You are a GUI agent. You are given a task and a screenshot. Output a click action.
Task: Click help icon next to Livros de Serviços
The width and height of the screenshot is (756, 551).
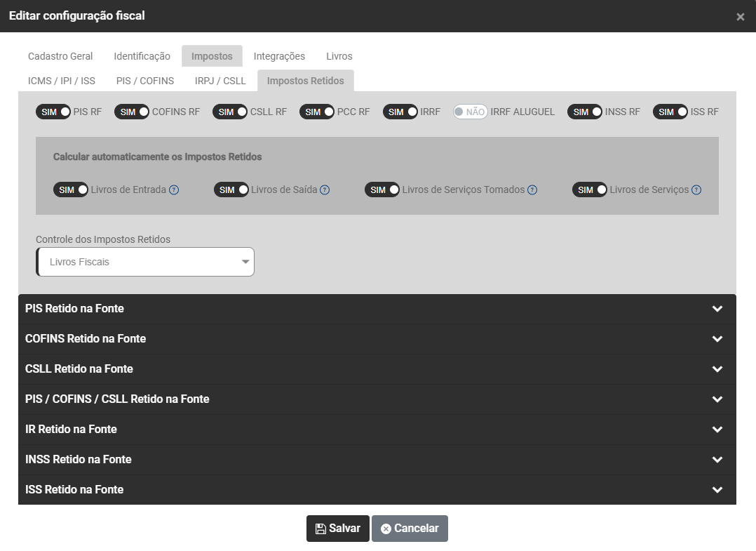pos(696,190)
